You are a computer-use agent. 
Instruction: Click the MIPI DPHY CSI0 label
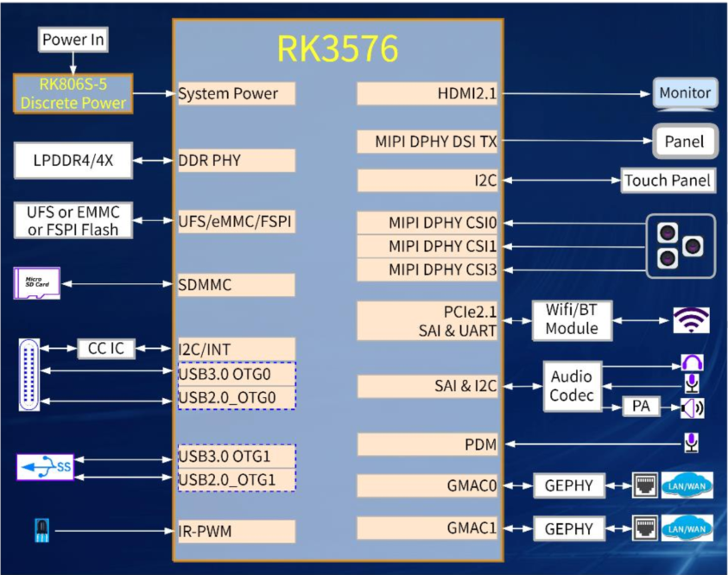427,223
